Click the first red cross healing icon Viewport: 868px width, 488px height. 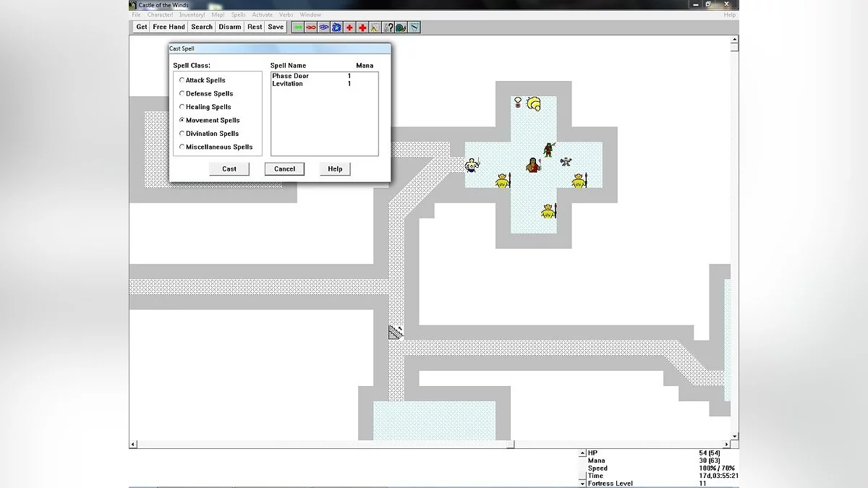pos(349,27)
